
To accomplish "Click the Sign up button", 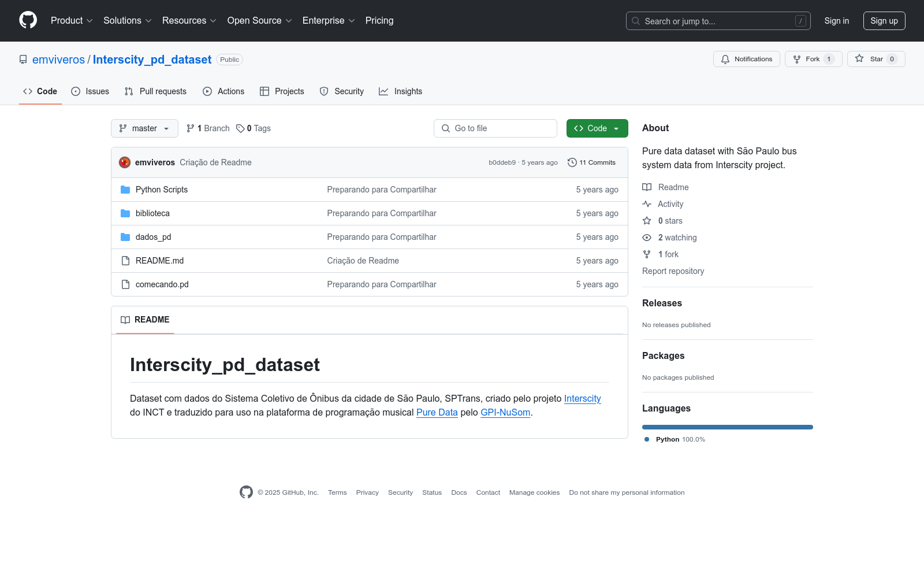I will (x=884, y=21).
